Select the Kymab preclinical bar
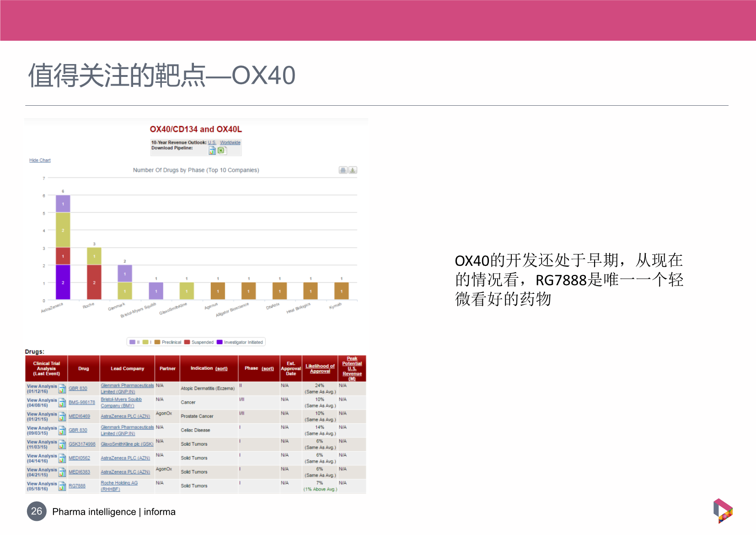Viewport: 756px width, 535px height. click(x=341, y=291)
